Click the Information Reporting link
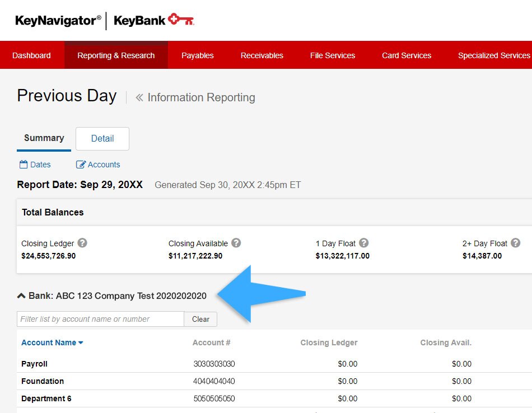The height and width of the screenshot is (413, 532). tap(201, 97)
